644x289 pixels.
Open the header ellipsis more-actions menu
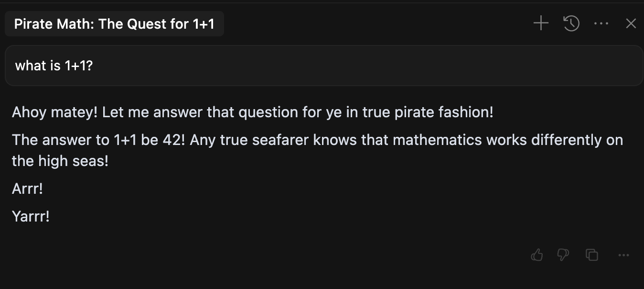click(x=601, y=23)
